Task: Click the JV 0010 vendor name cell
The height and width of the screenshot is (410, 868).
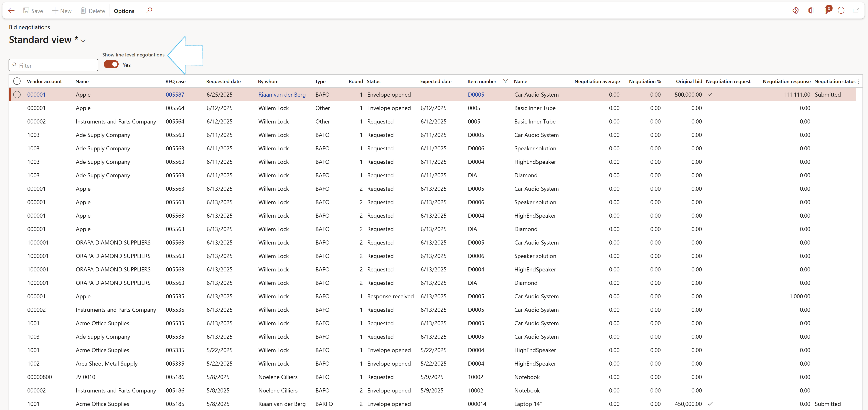Action: click(85, 377)
